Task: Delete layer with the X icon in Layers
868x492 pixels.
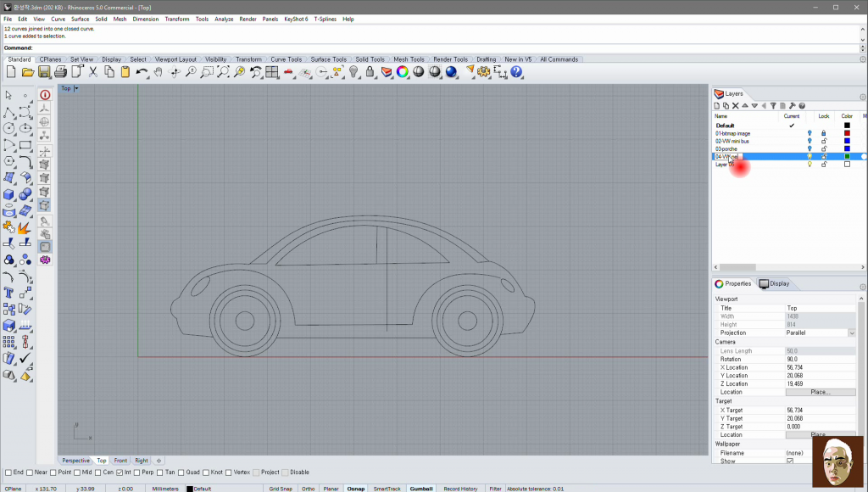Action: [736, 106]
